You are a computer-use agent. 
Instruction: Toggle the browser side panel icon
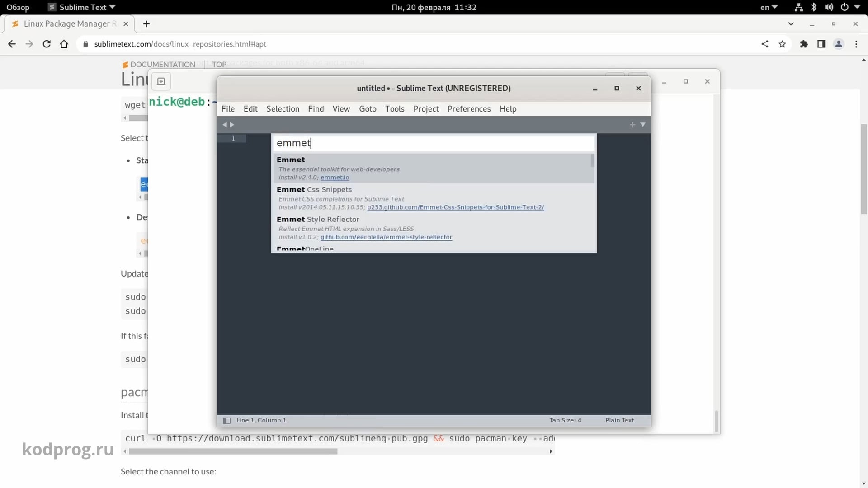[x=821, y=44]
